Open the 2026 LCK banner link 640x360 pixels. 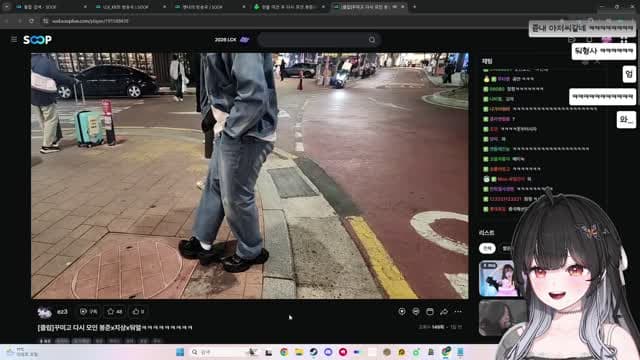coord(232,40)
